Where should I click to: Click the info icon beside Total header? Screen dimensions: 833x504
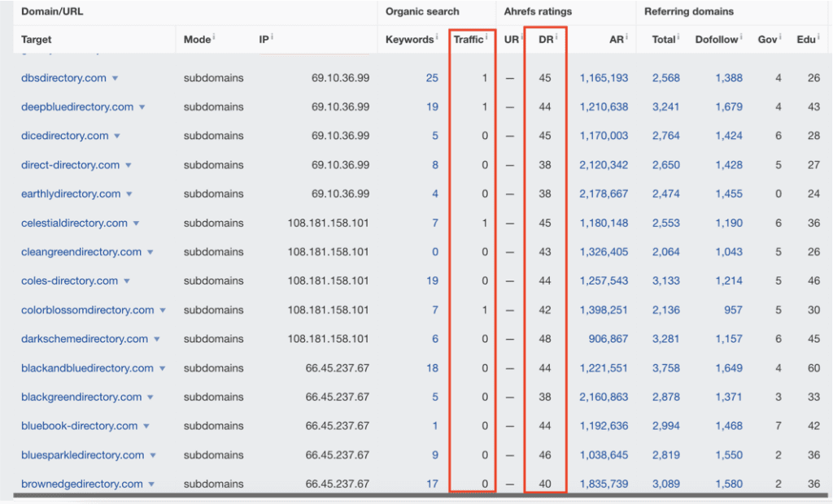[x=678, y=37]
